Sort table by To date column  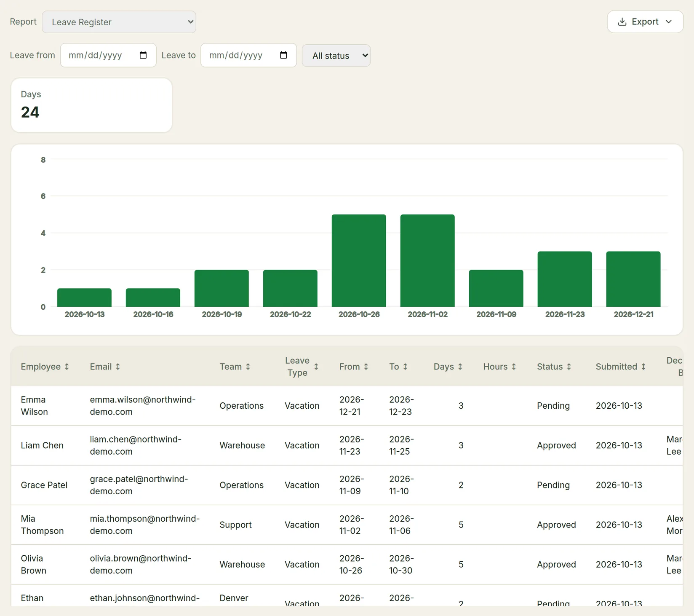click(x=398, y=367)
